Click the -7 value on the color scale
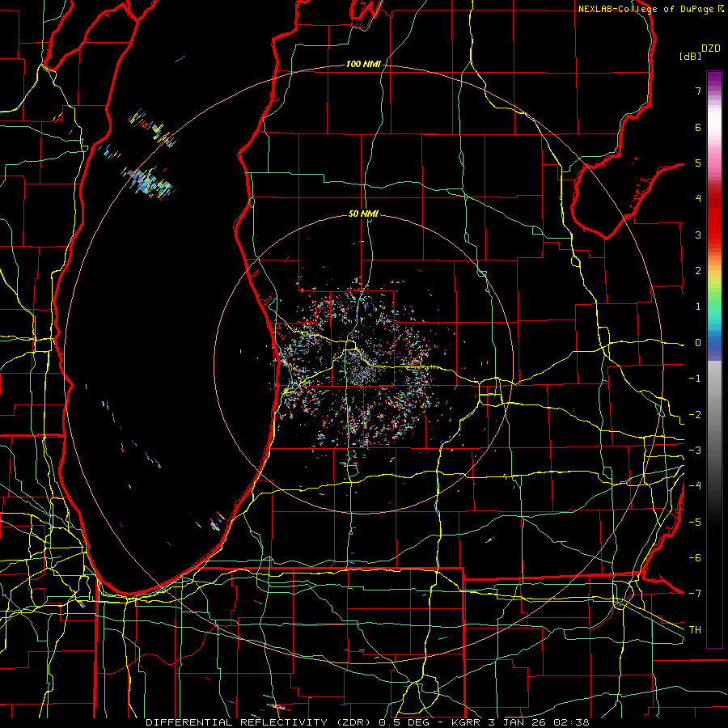Screen dimensions: 728x728 (x=695, y=594)
